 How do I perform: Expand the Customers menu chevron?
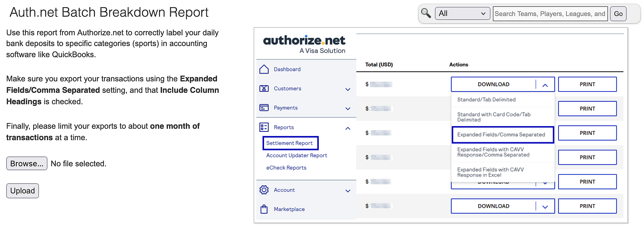[x=348, y=89]
